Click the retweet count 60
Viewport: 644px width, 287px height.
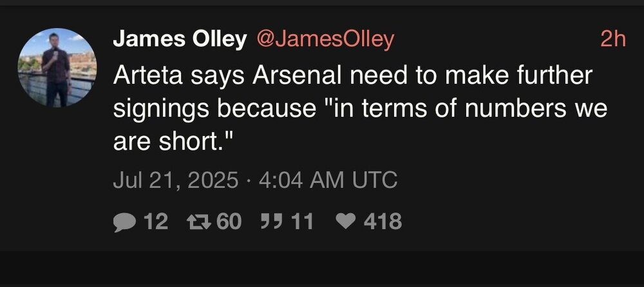229,222
